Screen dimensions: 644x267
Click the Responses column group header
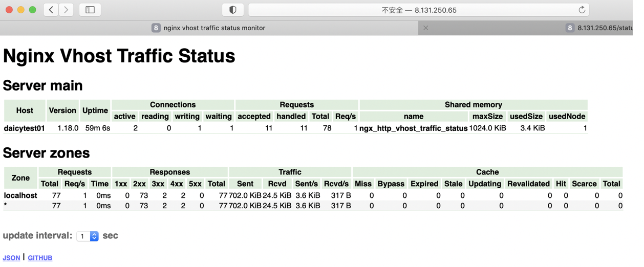pos(170,172)
